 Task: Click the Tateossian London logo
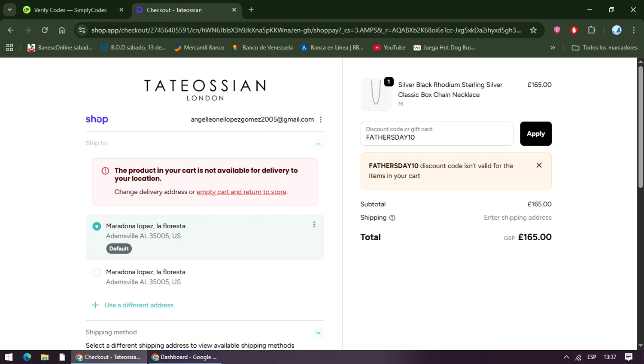click(205, 90)
